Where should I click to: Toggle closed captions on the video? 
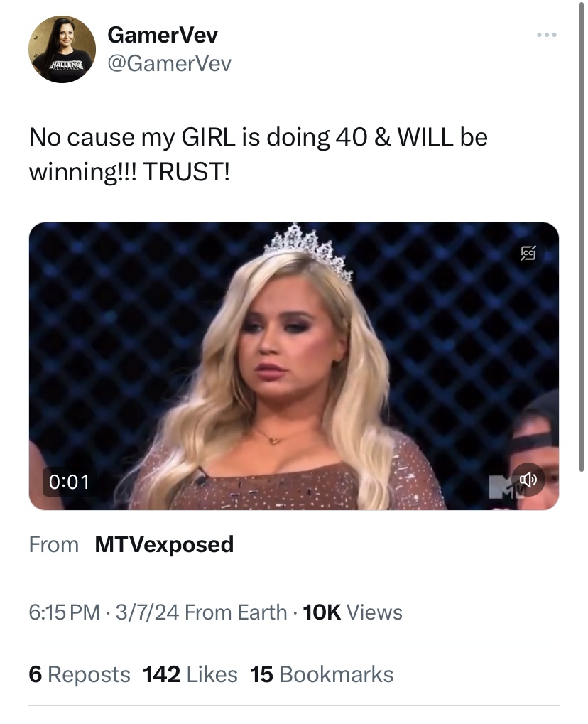(528, 253)
